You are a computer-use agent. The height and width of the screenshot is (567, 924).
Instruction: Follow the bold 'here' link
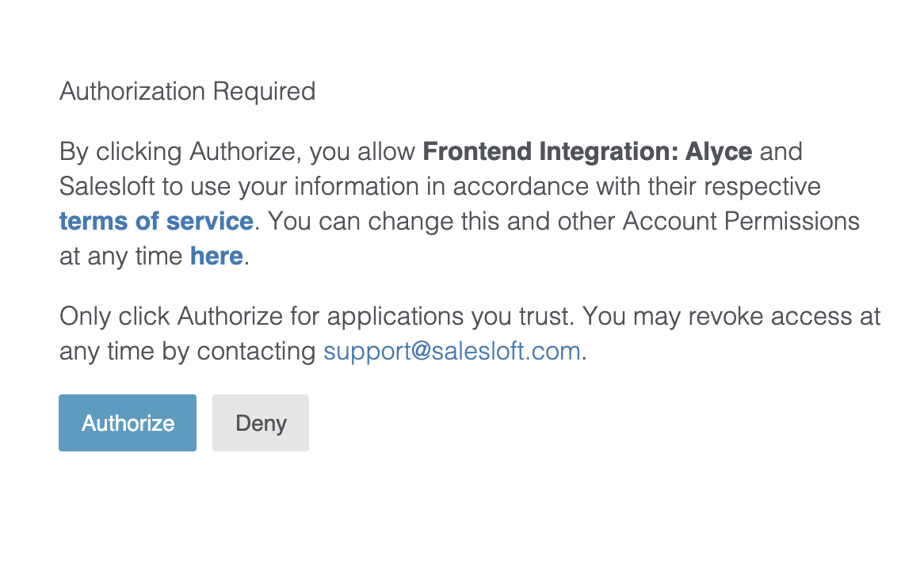[216, 256]
